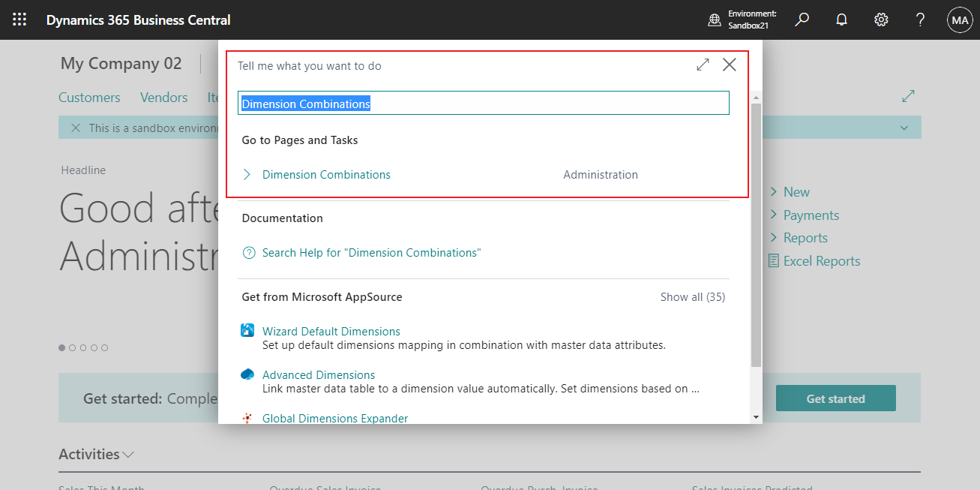
Task: Click the Environment globe icon for Sandbox21
Action: tap(714, 20)
